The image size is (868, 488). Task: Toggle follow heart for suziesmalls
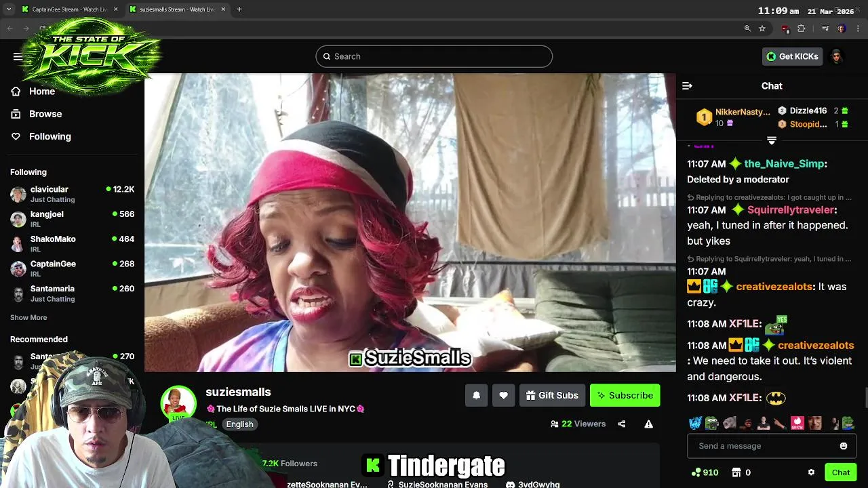503,396
